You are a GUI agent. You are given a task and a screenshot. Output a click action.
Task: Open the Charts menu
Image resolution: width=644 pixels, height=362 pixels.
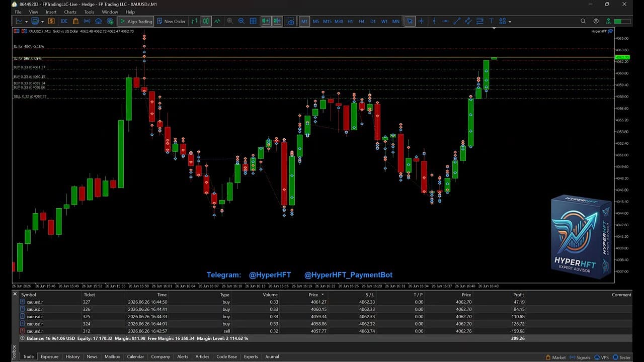pyautogui.click(x=70, y=12)
